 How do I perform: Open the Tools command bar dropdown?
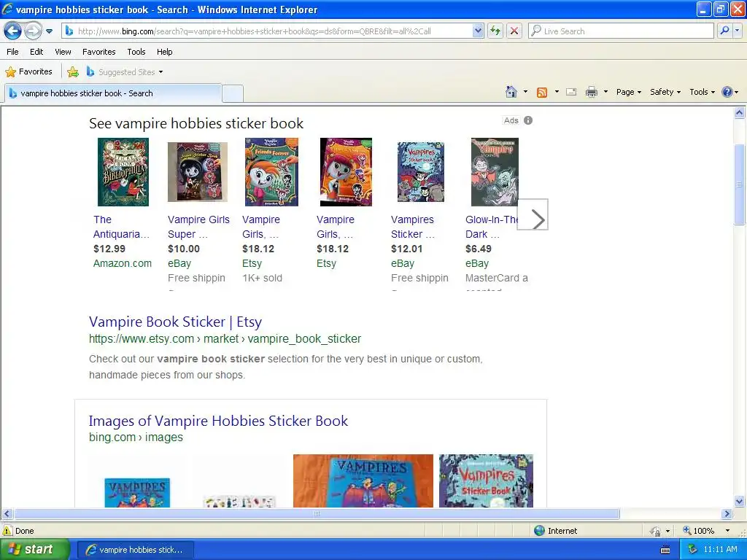pyautogui.click(x=702, y=92)
